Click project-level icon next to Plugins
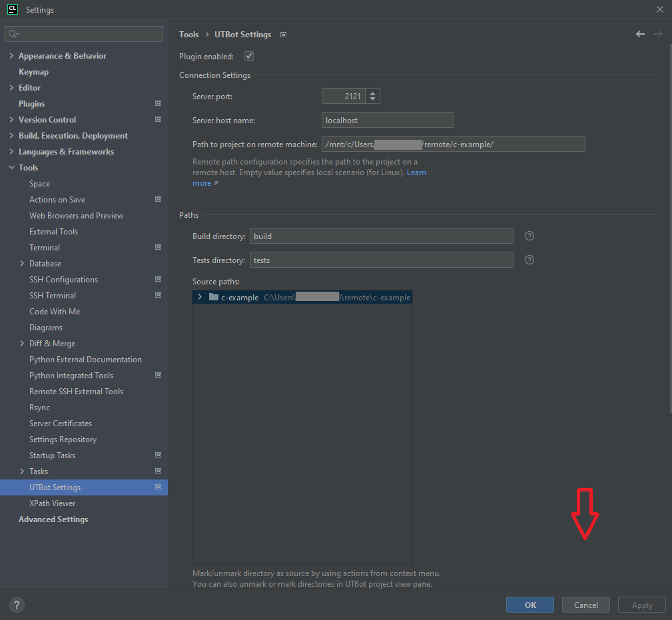Screen dimensions: 672x620 point(158,104)
